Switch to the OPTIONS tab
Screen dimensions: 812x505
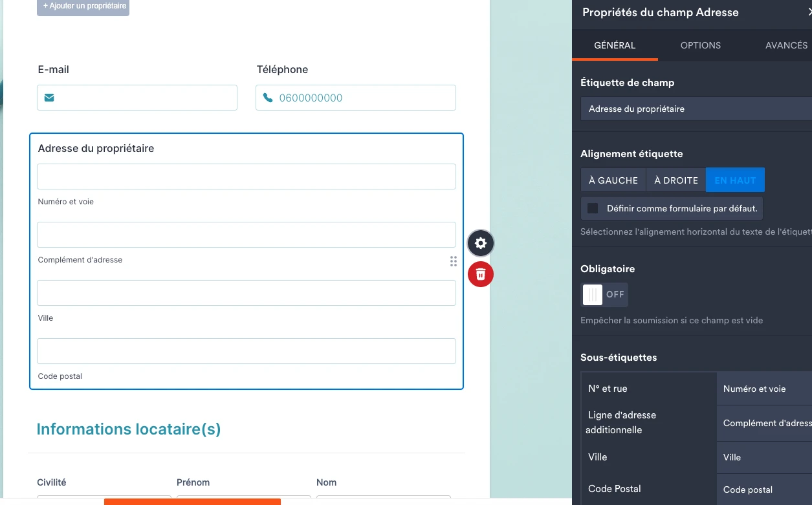click(700, 45)
